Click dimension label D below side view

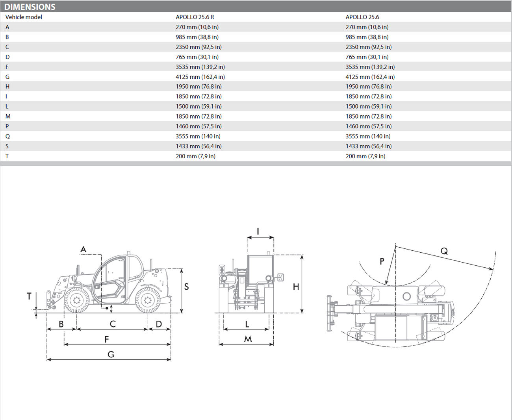(159, 324)
